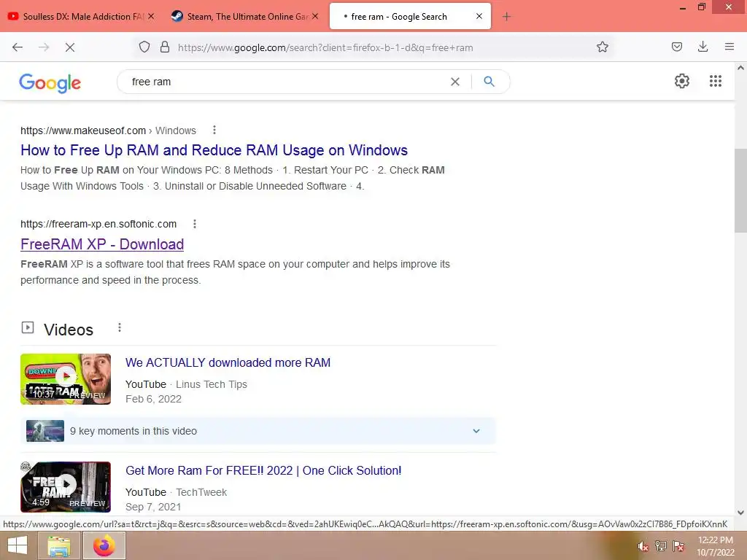Click the 'Linus Tech Tips' channel text
This screenshot has width=747, height=560.
tap(212, 384)
